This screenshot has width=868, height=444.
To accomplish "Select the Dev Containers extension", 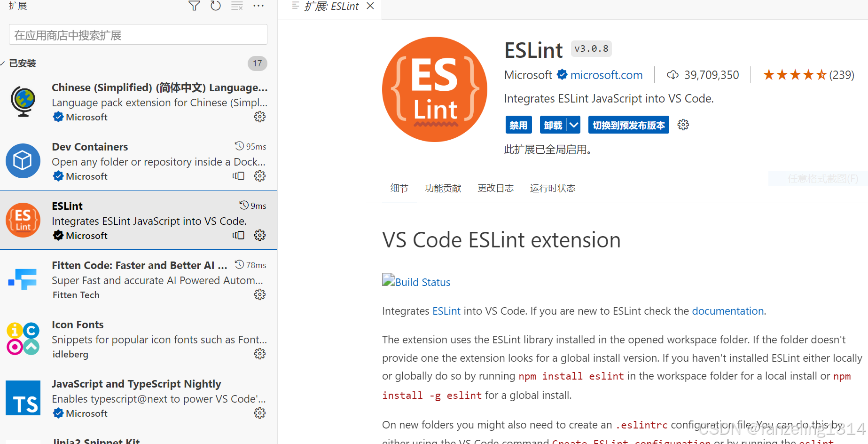I will click(138, 161).
